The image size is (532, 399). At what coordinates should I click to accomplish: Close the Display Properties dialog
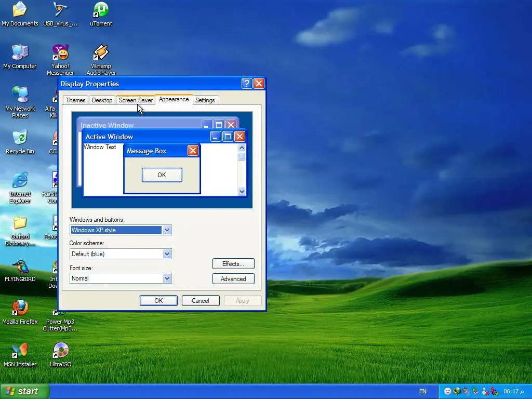tap(259, 84)
